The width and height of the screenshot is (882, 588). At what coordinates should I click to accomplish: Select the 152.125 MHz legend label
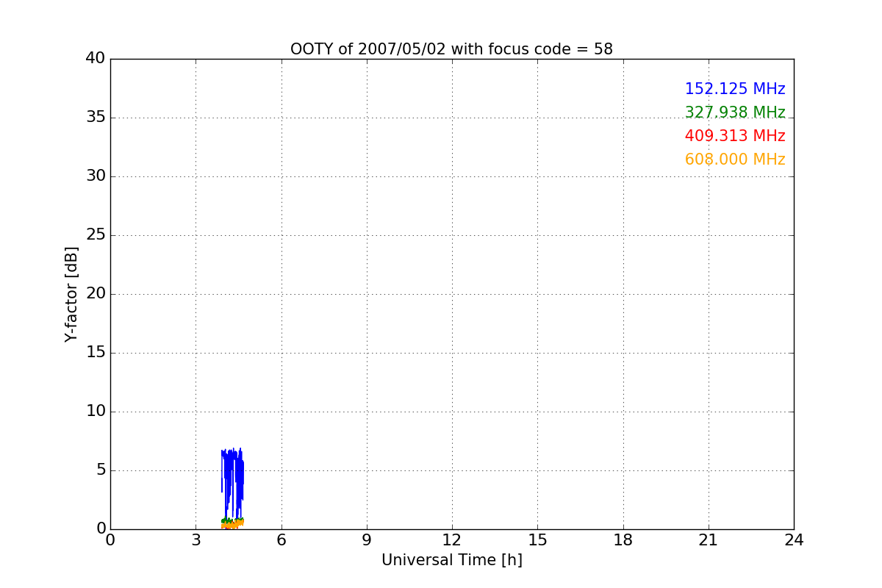pos(735,90)
